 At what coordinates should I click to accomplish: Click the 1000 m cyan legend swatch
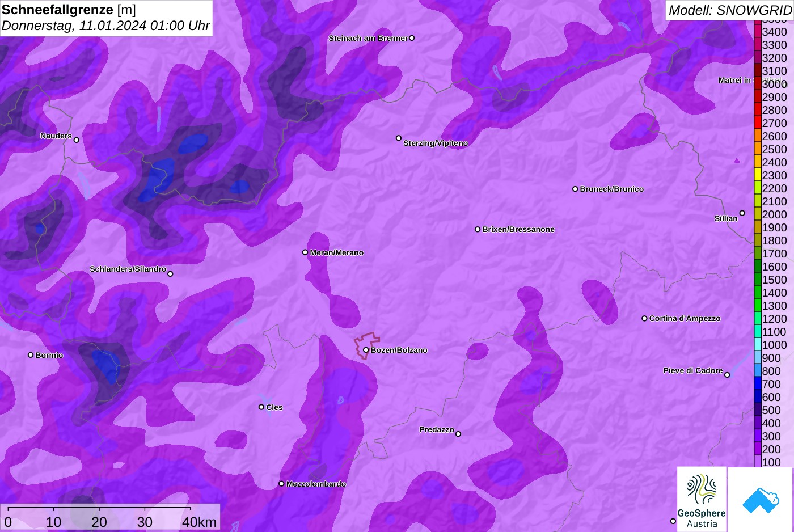(x=758, y=345)
